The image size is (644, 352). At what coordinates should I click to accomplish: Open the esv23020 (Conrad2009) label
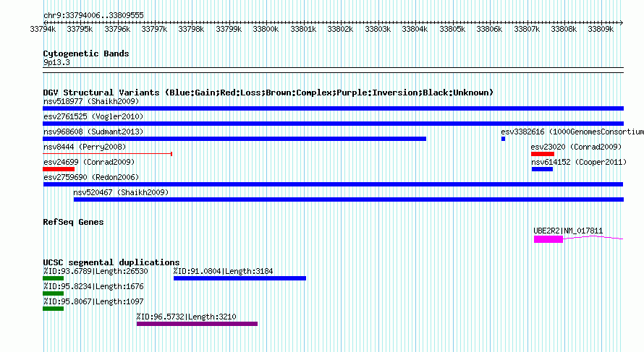576,147
